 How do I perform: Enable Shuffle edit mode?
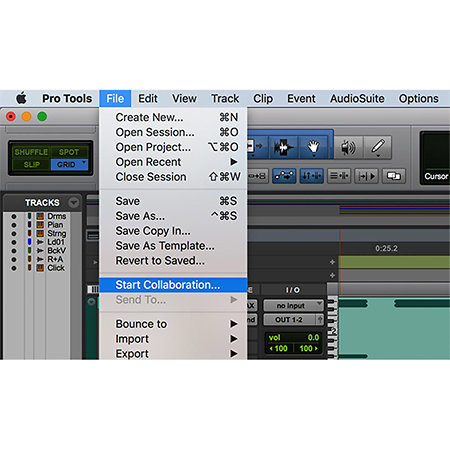coord(31,152)
